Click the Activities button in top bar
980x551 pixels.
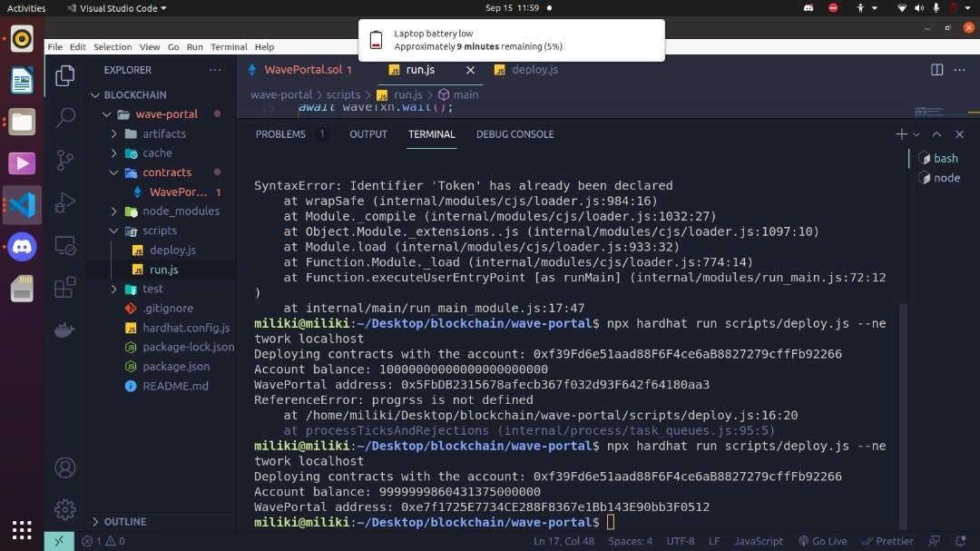(x=26, y=8)
